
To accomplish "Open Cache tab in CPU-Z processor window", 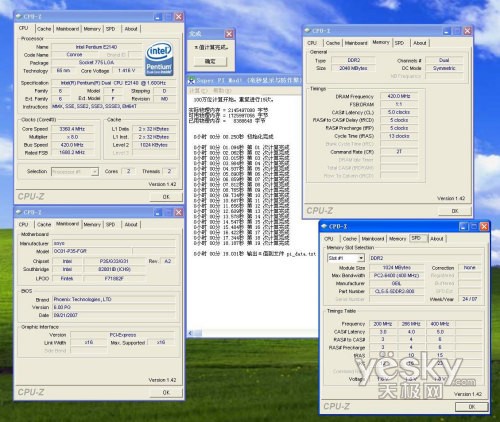I will pyautogui.click(x=44, y=29).
